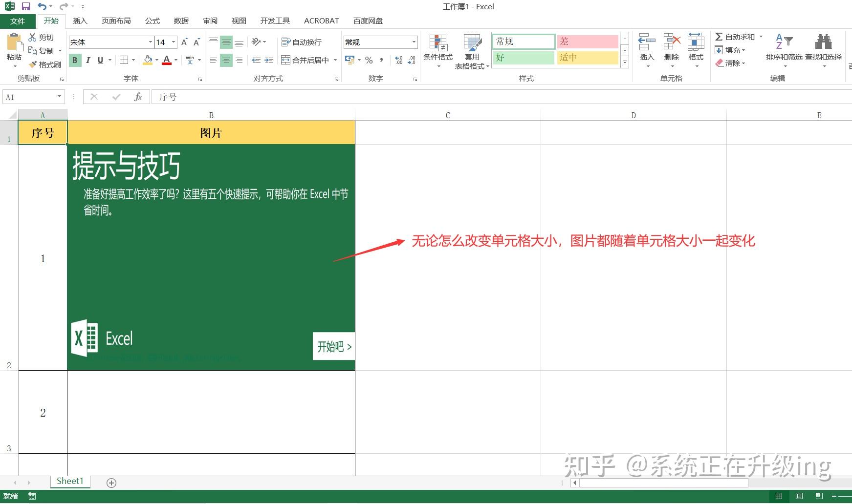852x504 pixels.
Task: Click the formula bar containing 序号
Action: tap(501, 97)
